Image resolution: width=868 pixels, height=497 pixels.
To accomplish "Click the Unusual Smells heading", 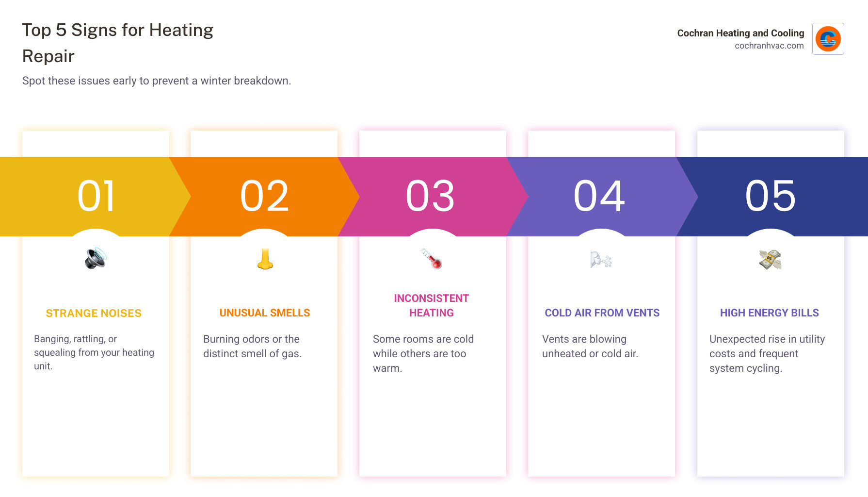I will (x=265, y=313).
